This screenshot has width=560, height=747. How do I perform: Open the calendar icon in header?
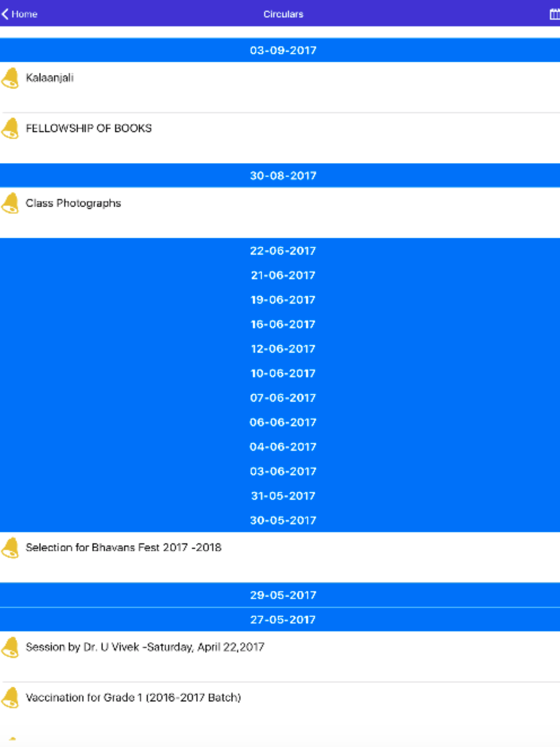(x=554, y=14)
